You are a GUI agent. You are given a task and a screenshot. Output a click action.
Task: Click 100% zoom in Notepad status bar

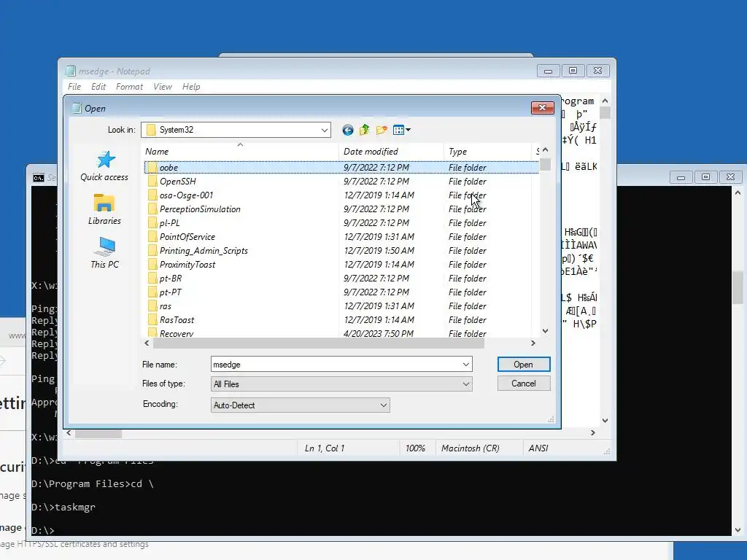click(x=415, y=448)
